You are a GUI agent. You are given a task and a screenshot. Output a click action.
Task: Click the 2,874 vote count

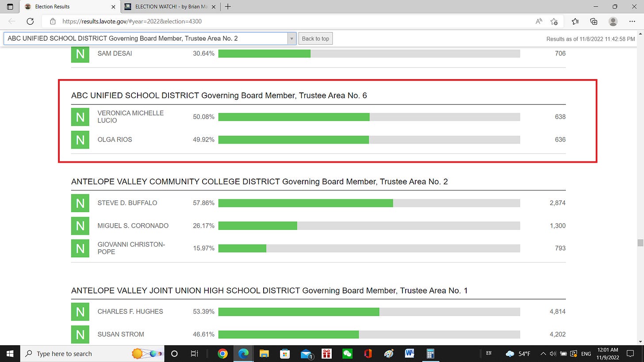[557, 203]
